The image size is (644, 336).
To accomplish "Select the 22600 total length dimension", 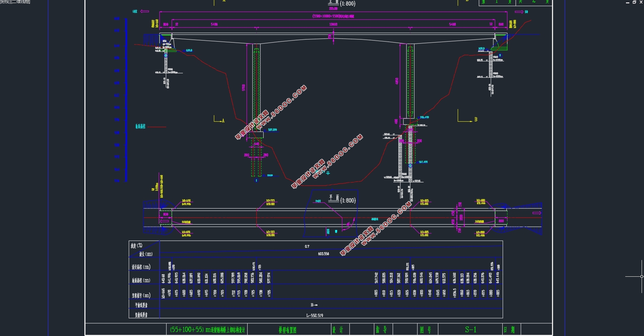I will coord(333,9).
